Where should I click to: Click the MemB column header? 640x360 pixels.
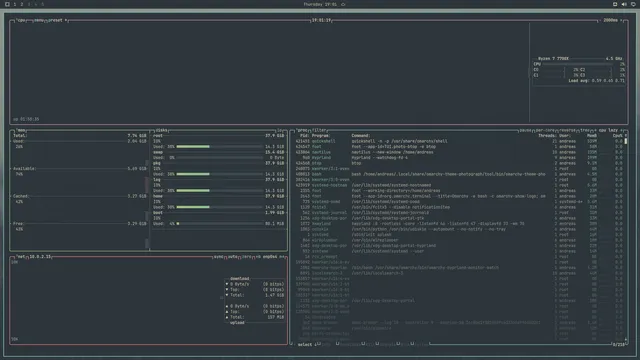592,136
